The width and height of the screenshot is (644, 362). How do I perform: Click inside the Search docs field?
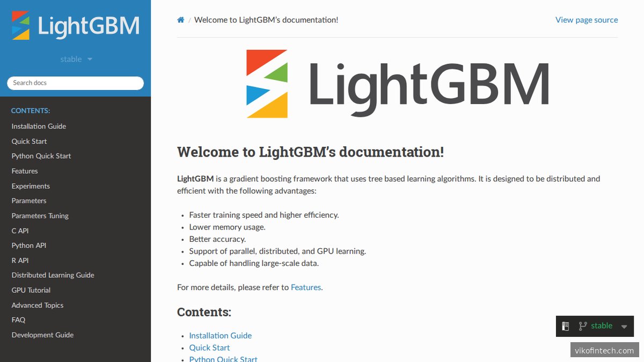(75, 83)
